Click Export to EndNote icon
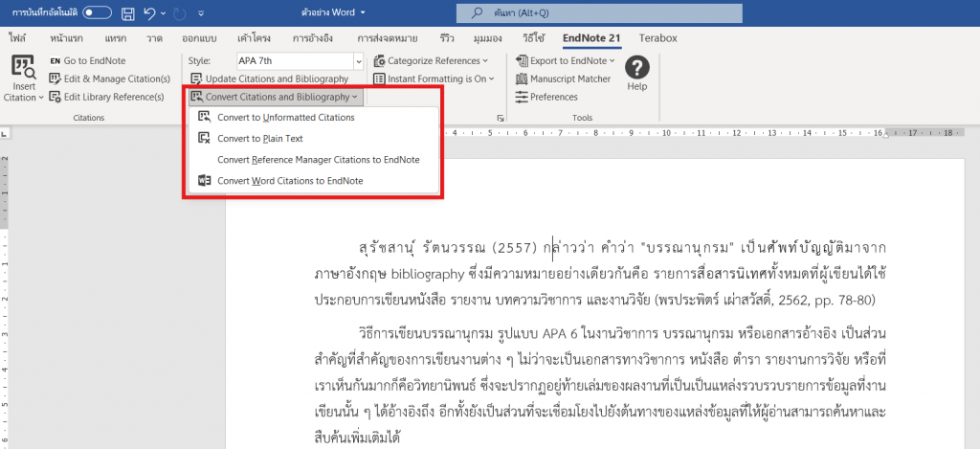 (x=522, y=60)
